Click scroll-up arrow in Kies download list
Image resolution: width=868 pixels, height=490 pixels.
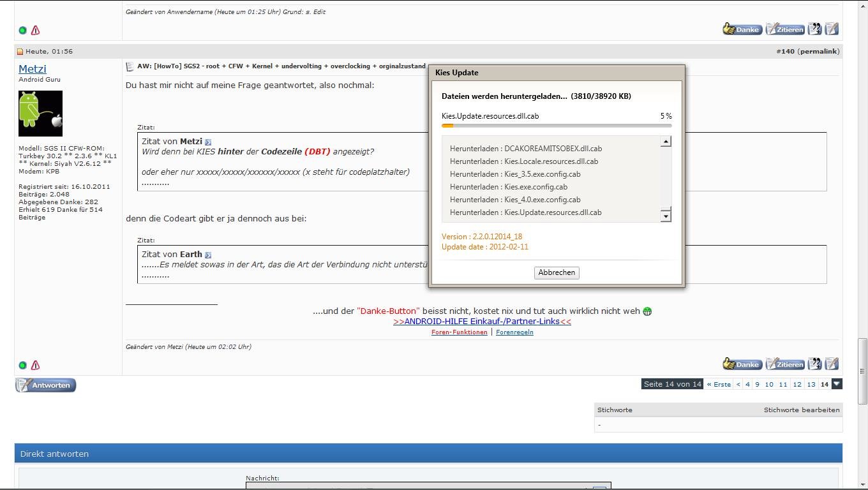666,142
